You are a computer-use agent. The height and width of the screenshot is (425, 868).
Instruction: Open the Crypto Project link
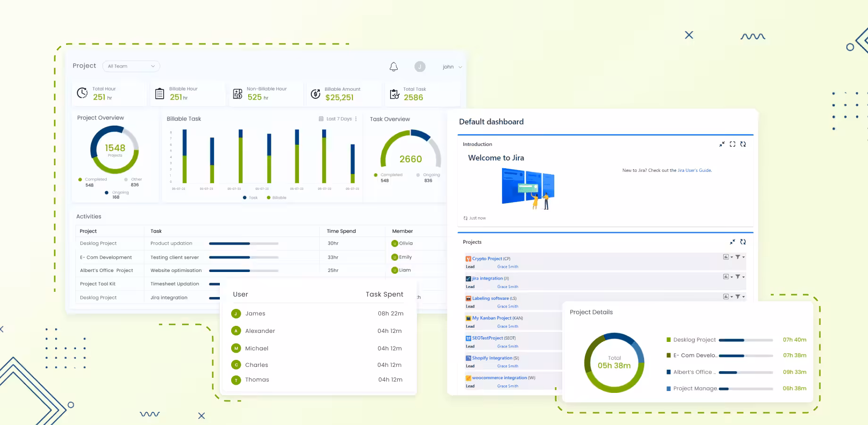pos(487,259)
